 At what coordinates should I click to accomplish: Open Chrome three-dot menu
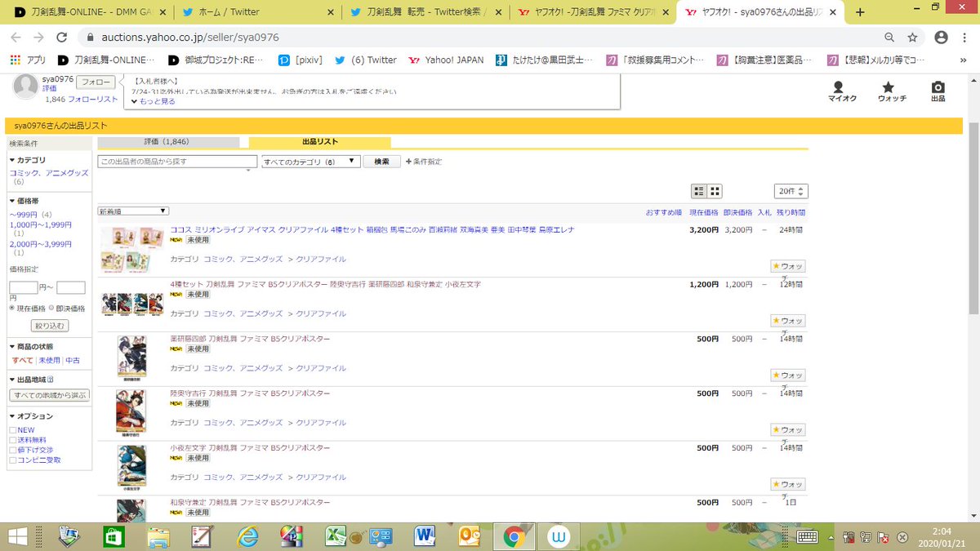pos(966,38)
